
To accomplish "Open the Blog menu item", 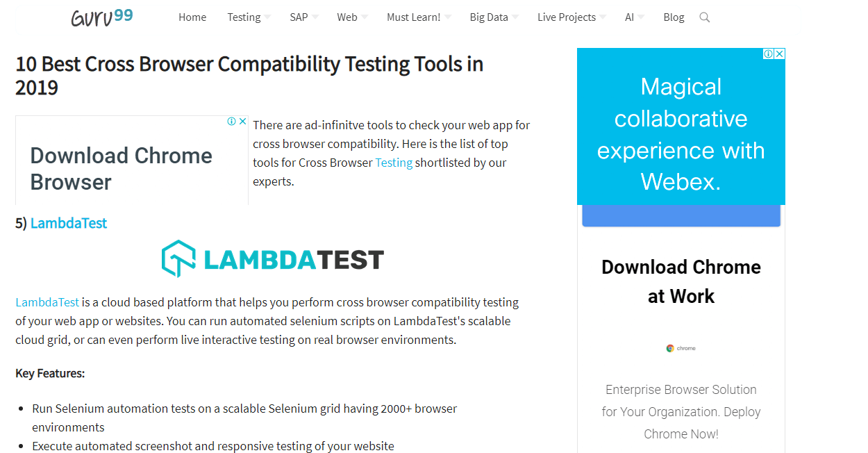I will (x=674, y=17).
